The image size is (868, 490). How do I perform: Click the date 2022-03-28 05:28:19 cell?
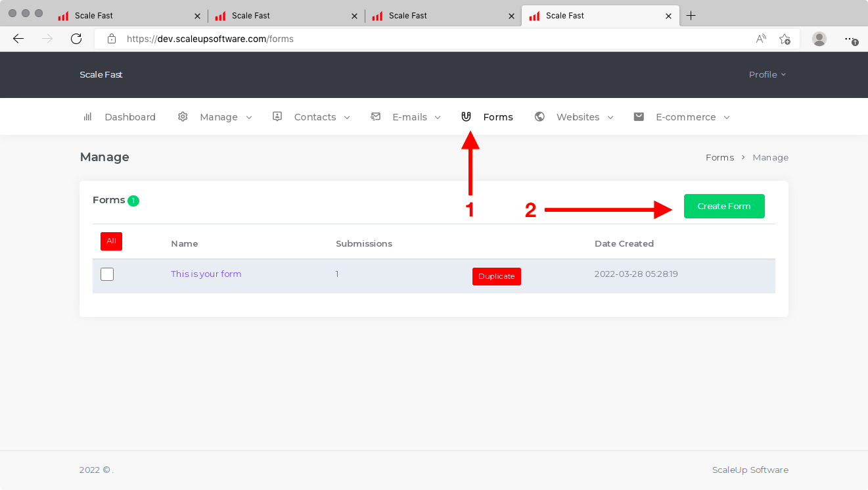(x=636, y=274)
